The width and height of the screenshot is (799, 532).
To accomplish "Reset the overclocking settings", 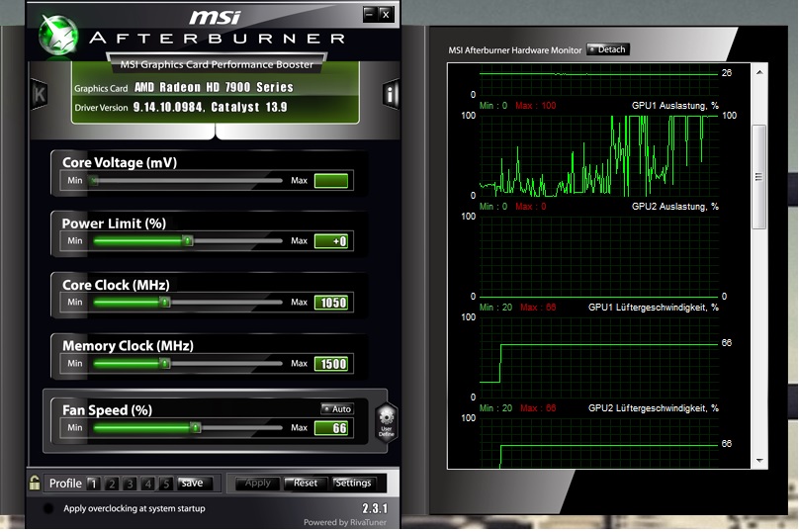I will coord(306,483).
